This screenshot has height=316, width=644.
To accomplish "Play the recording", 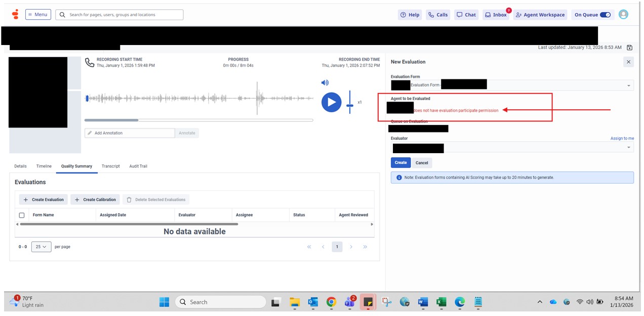I will coord(331,102).
